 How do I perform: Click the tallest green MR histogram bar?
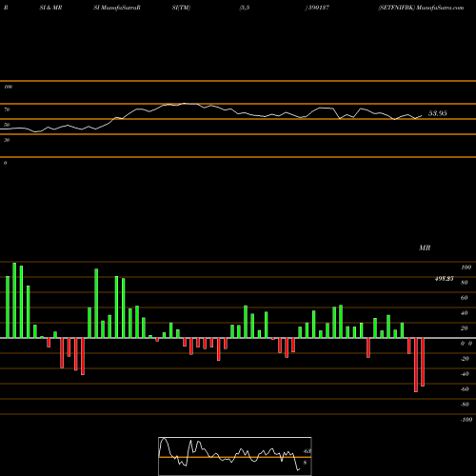14,300
